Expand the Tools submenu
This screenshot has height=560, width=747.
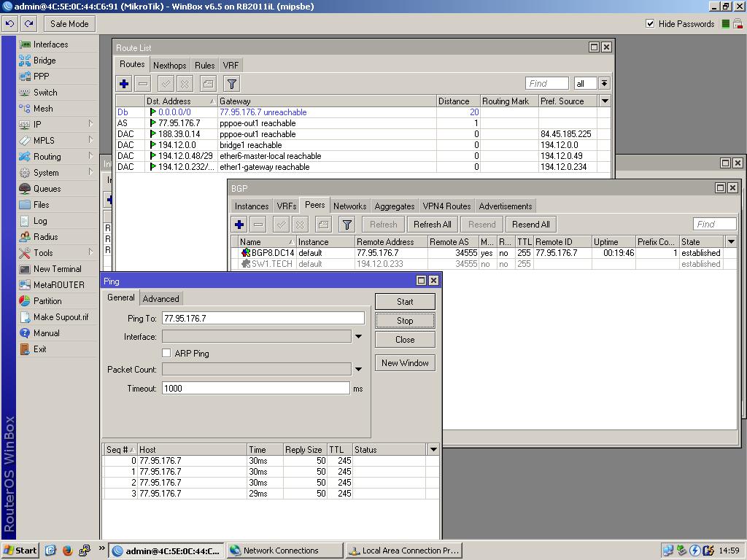90,252
